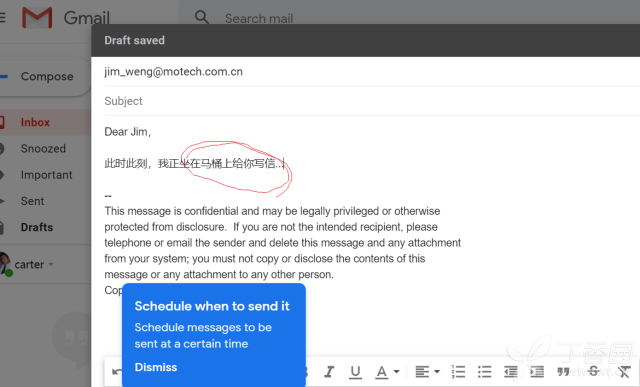The width and height of the screenshot is (640, 387).
Task: Open the Snoozed folder
Action: tap(43, 149)
